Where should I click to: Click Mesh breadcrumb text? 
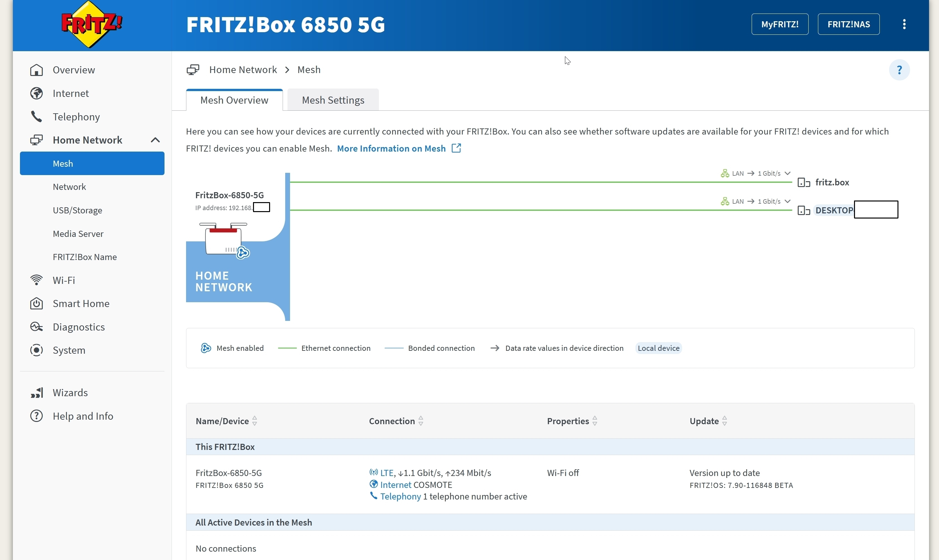309,70
